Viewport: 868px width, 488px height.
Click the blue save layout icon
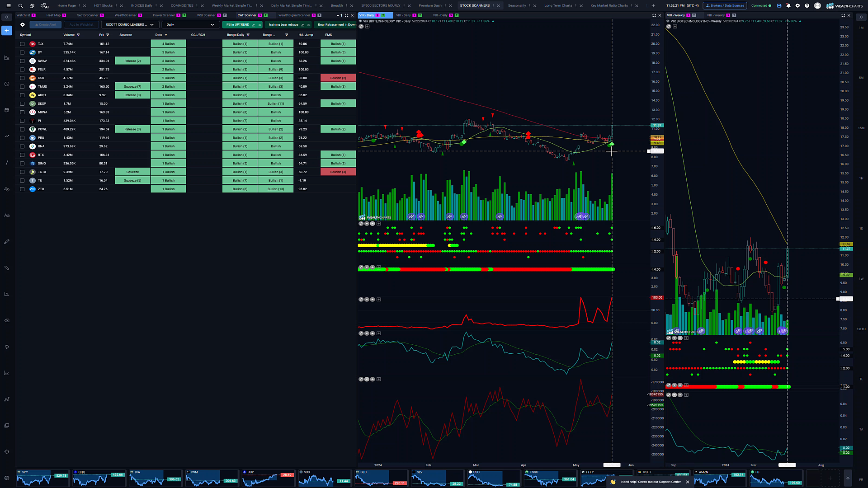(x=779, y=5)
